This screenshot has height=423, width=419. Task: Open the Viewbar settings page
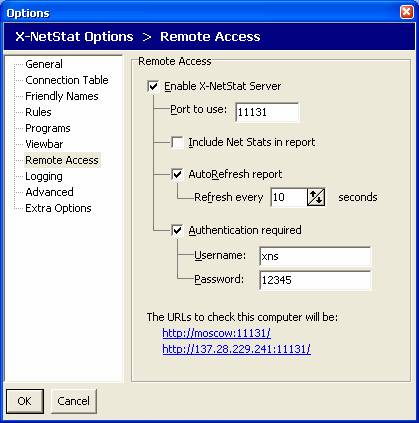tap(44, 144)
